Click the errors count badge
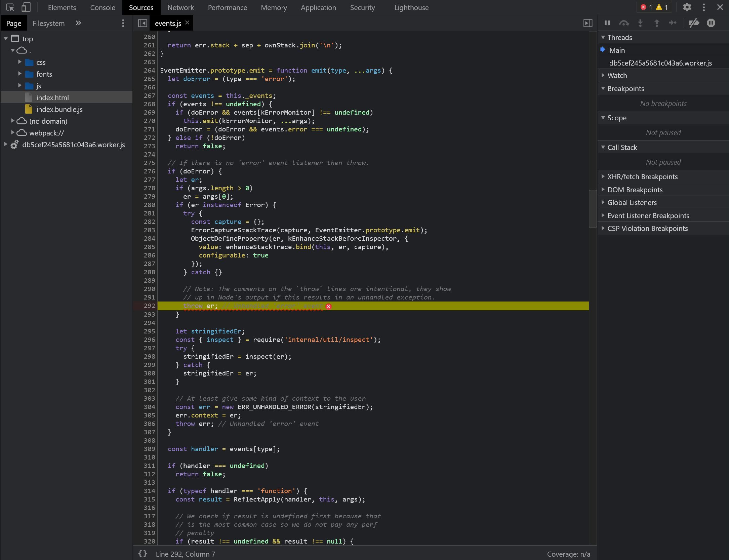729x560 pixels. tap(646, 7)
